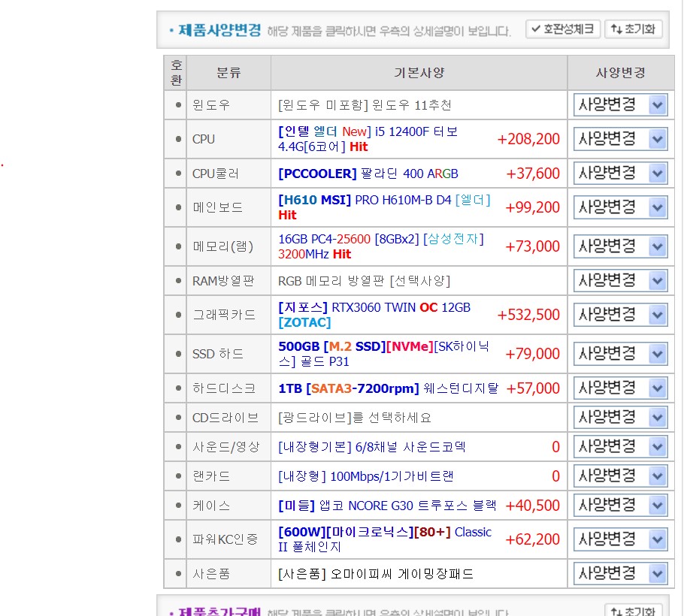Image resolution: width=684 pixels, height=616 pixels.
Task: Click the CPU category label
Action: pyautogui.click(x=203, y=140)
